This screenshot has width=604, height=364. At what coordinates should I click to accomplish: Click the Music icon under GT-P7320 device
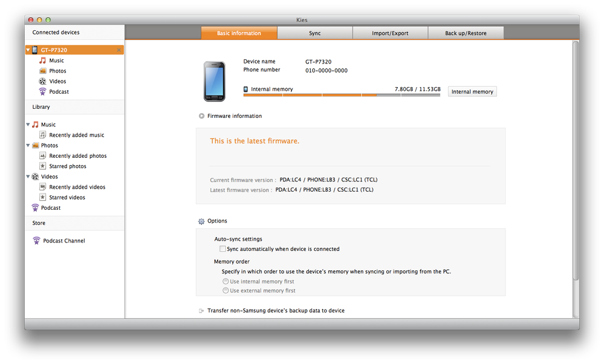pos(42,60)
